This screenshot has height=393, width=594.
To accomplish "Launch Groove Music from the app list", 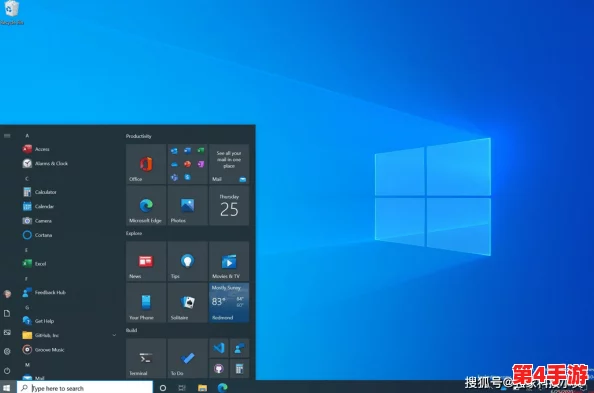I will click(69, 350).
